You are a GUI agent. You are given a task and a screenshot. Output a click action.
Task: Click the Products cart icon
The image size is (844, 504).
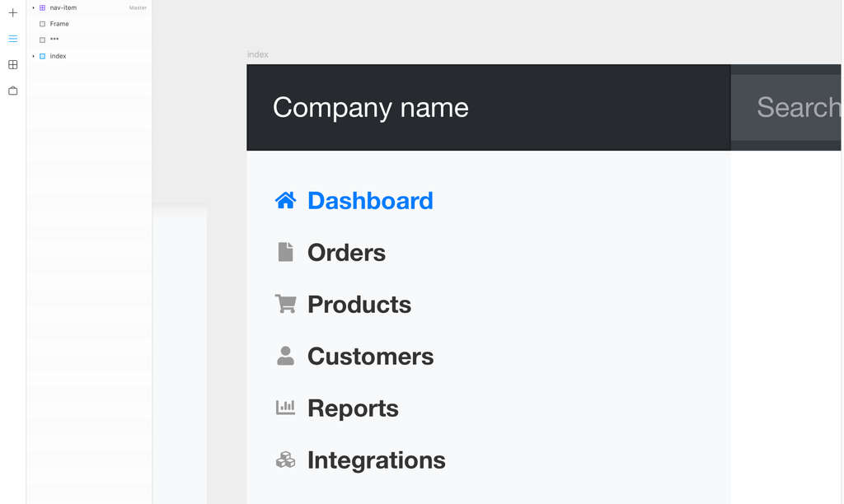pos(285,304)
